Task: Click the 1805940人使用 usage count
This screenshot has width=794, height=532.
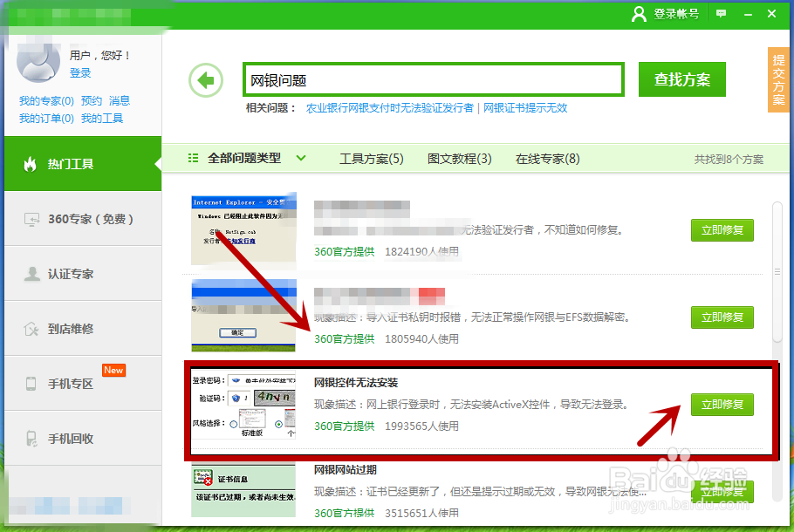Action: pos(421,338)
